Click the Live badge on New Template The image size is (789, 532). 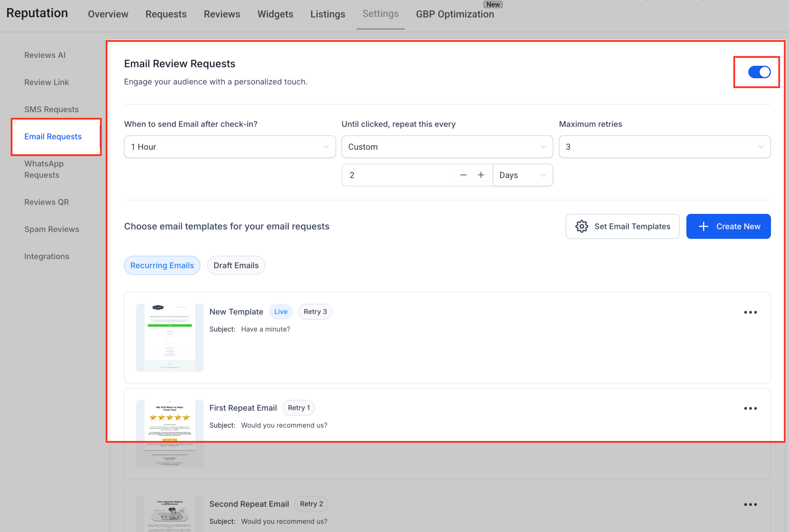click(x=280, y=312)
